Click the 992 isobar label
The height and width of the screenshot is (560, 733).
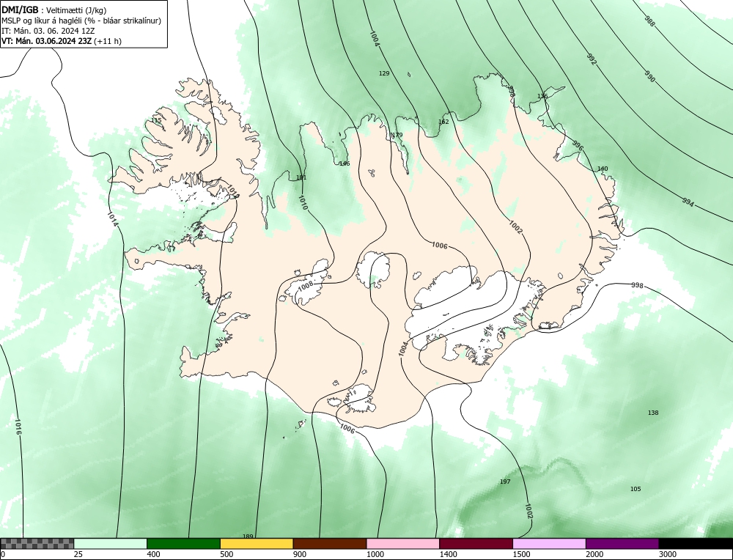(592, 59)
